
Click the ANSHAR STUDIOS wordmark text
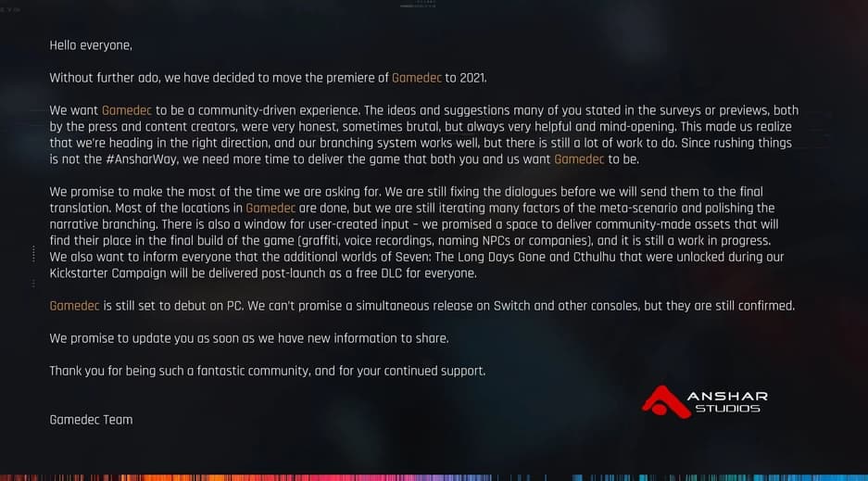click(727, 402)
